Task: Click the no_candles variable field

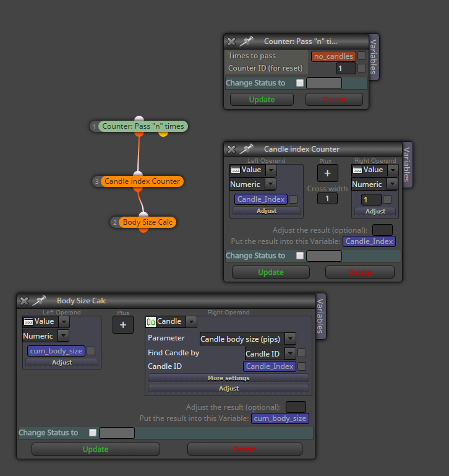Action: tap(333, 56)
